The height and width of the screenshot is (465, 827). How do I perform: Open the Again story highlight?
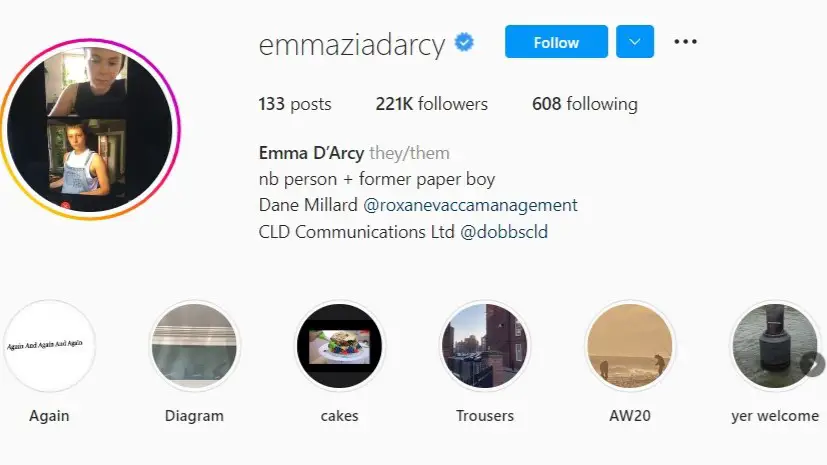[49, 346]
